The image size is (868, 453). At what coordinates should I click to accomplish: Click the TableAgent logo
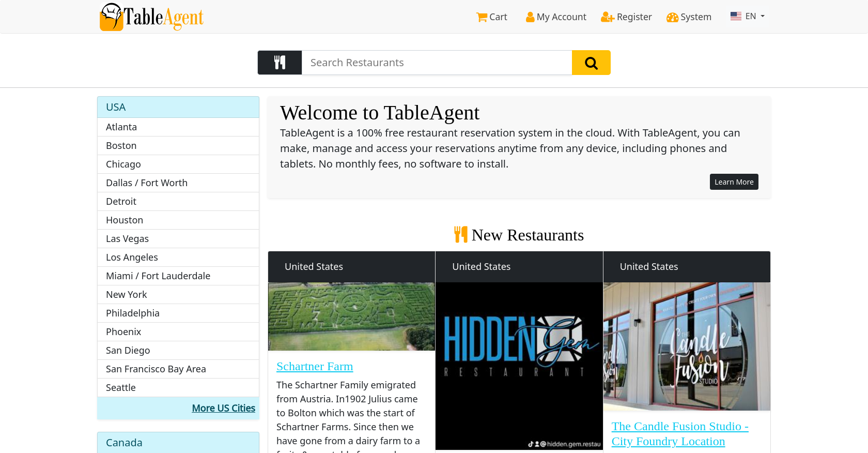(x=151, y=17)
